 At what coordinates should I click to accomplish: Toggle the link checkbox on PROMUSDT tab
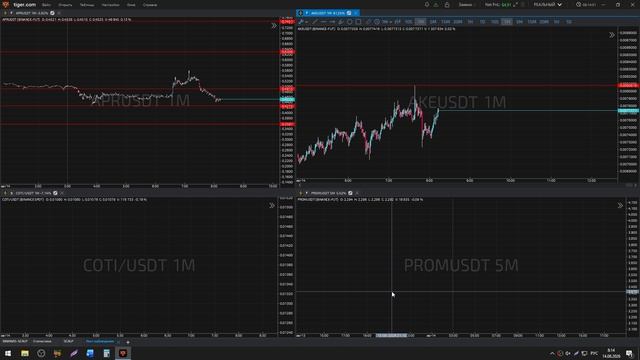point(350,193)
